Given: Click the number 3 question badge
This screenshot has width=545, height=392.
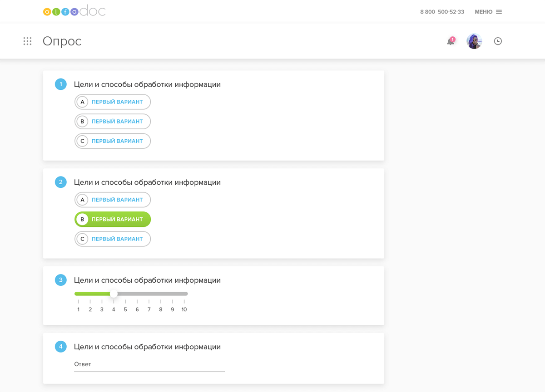Looking at the screenshot, I should click(x=61, y=280).
